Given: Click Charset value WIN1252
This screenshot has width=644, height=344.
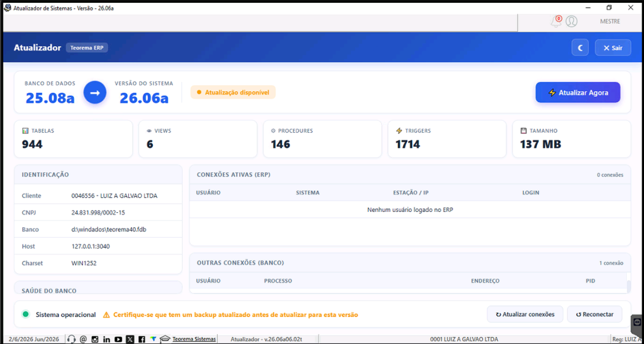Looking at the screenshot, I should 84,263.
